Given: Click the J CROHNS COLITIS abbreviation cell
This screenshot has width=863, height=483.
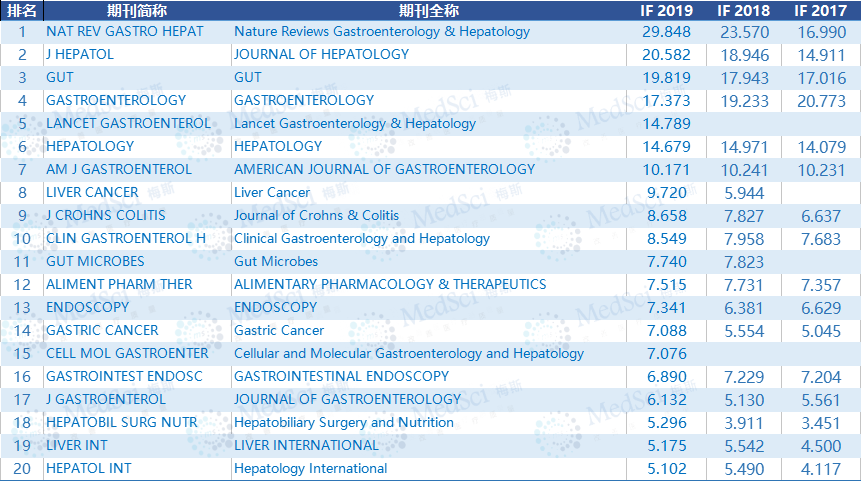Looking at the screenshot, I should (106, 215).
